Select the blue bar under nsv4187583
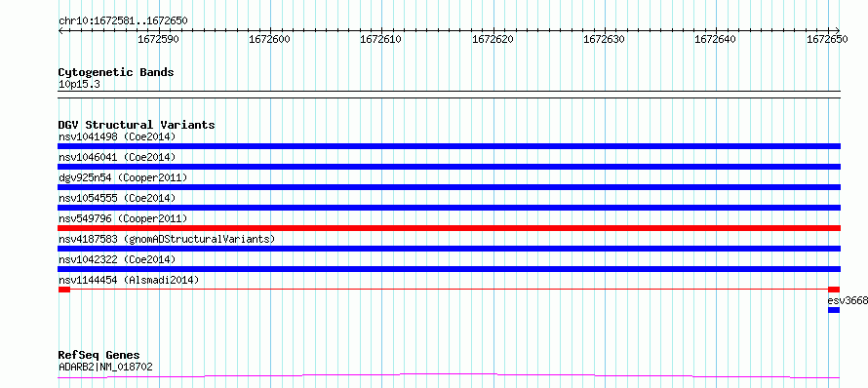The height and width of the screenshot is (388, 868). point(450,249)
